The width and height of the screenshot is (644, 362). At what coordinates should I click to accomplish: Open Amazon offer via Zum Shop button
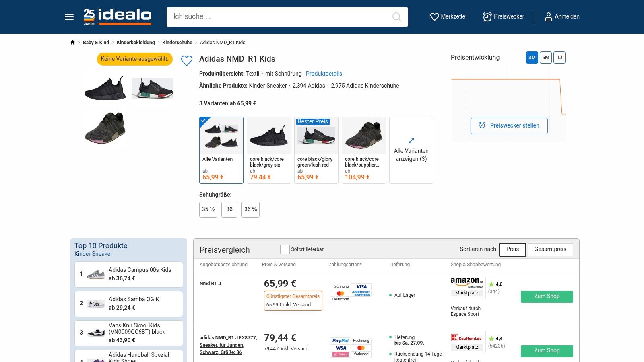(547, 296)
